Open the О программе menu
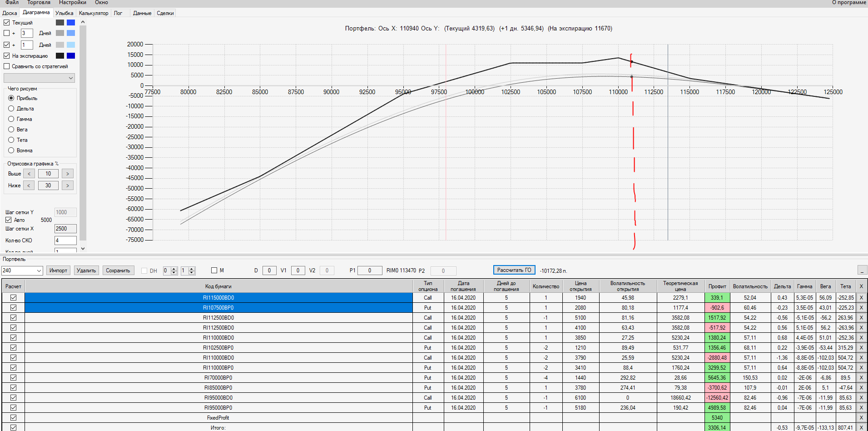This screenshot has width=868, height=431. 849,3
